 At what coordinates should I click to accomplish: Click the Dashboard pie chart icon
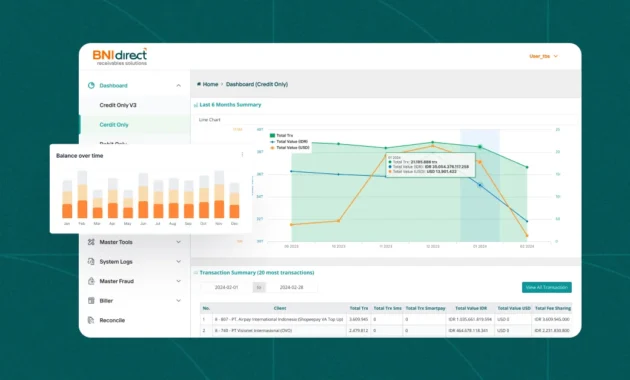point(91,86)
